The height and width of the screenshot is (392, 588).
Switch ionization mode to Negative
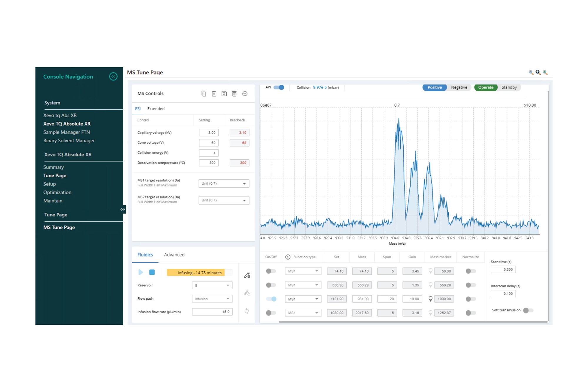pos(459,87)
